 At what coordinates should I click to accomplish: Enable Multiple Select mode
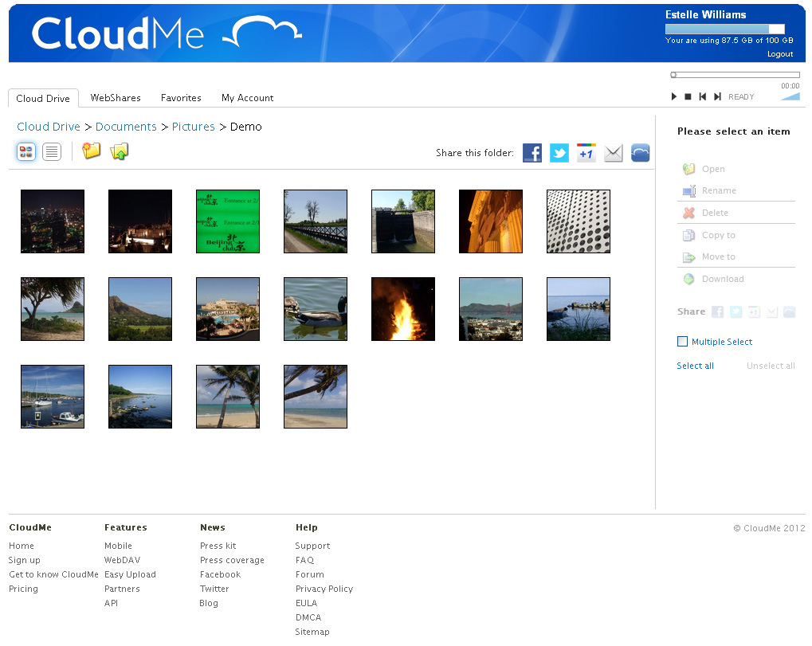[x=682, y=341]
